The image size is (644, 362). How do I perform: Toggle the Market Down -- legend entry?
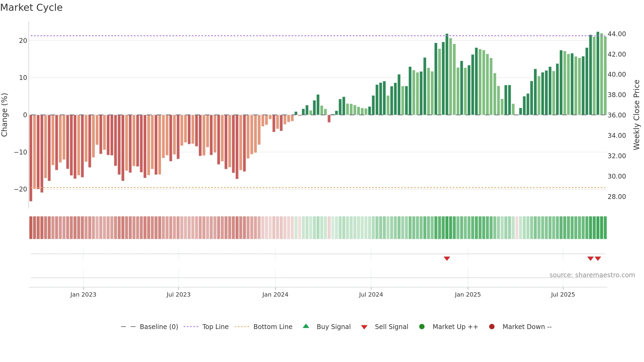[x=520, y=327]
